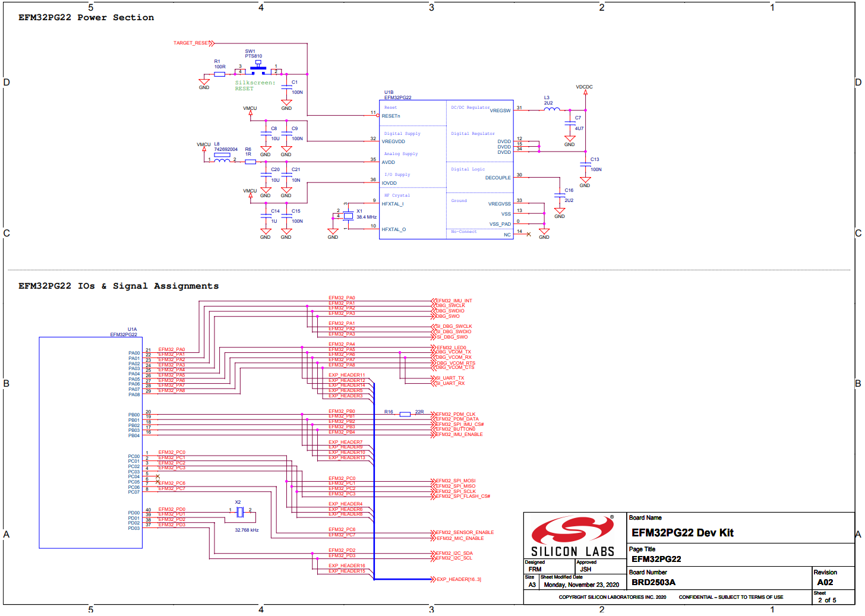Screen dimensions: 865x616
Task: Select the SW1 PTS810 reset pushbutton symbol
Action: 258,68
